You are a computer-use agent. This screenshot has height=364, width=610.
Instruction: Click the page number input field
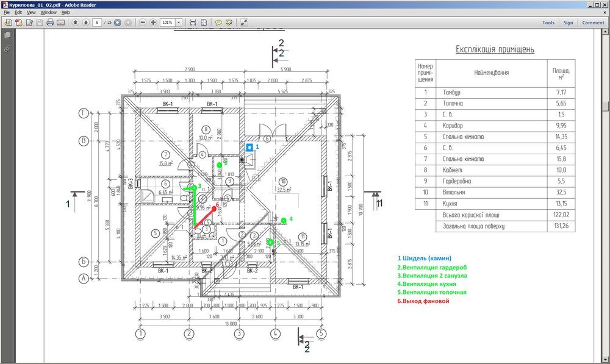pos(97,23)
